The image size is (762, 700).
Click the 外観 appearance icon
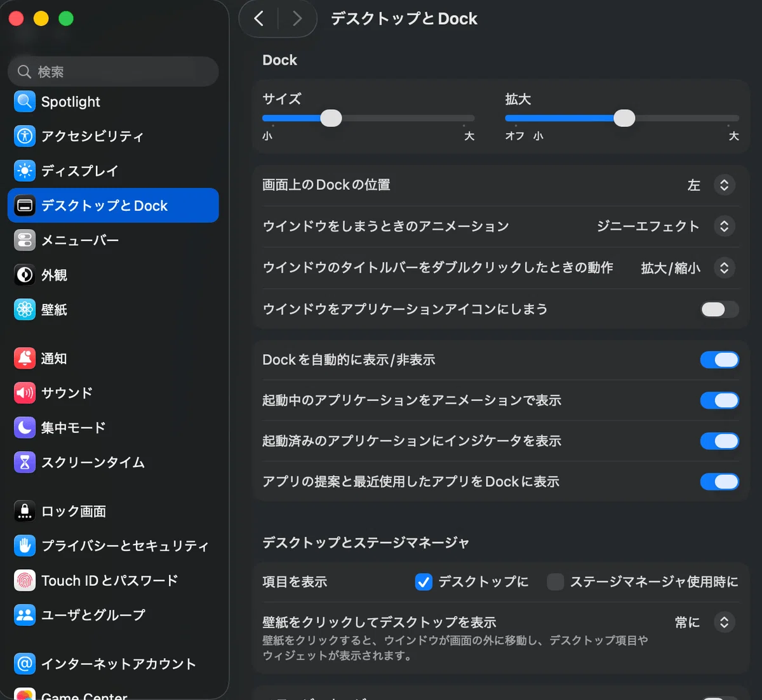(x=25, y=275)
